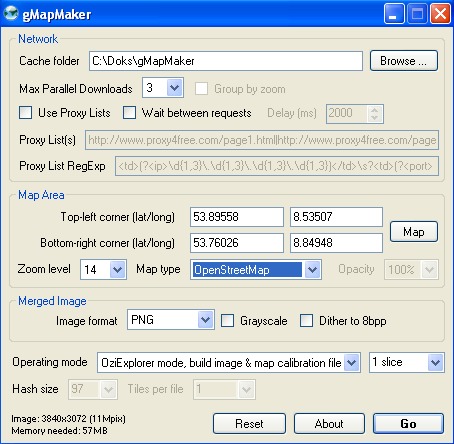Click the Proxy List RegExp field
The image size is (454, 444).
click(277, 166)
